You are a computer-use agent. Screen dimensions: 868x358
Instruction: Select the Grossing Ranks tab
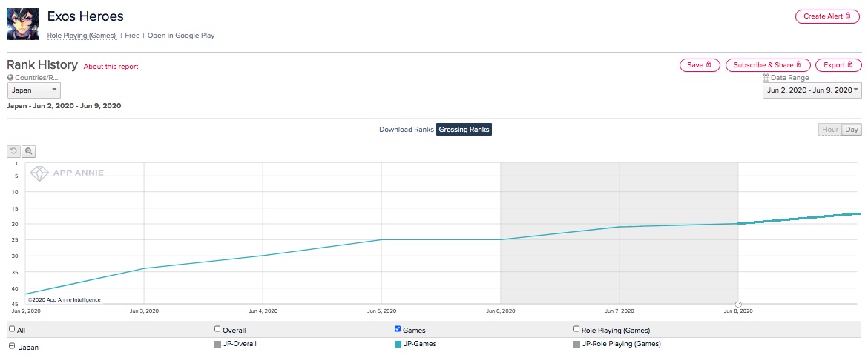coord(464,130)
